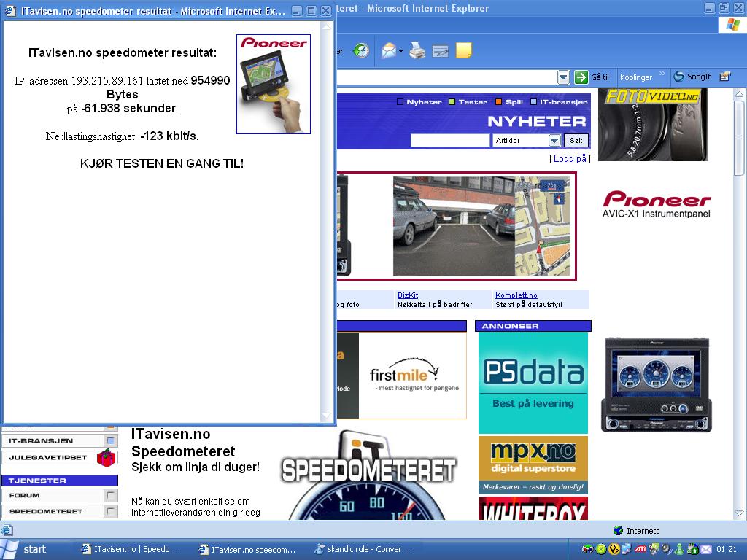Click the main window address bar field
This screenshot has width=747, height=560.
447,77
